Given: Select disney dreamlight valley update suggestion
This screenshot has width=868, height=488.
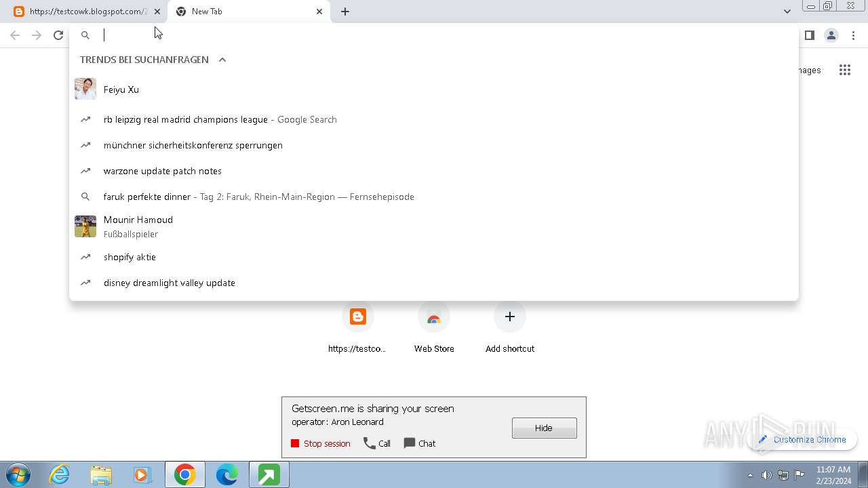Looking at the screenshot, I should point(434,283).
